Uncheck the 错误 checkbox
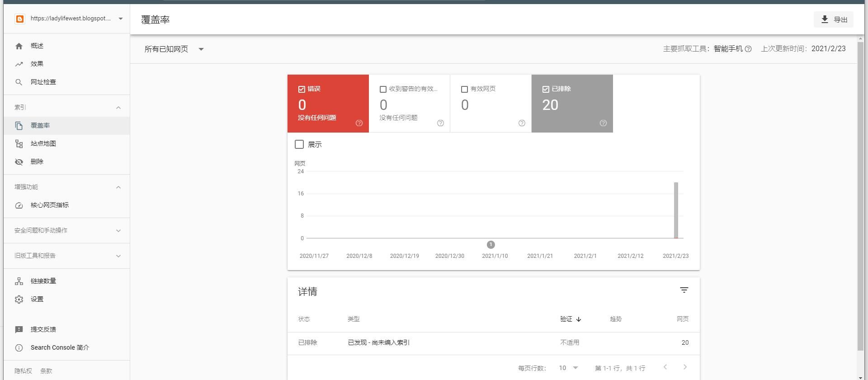 tap(302, 89)
